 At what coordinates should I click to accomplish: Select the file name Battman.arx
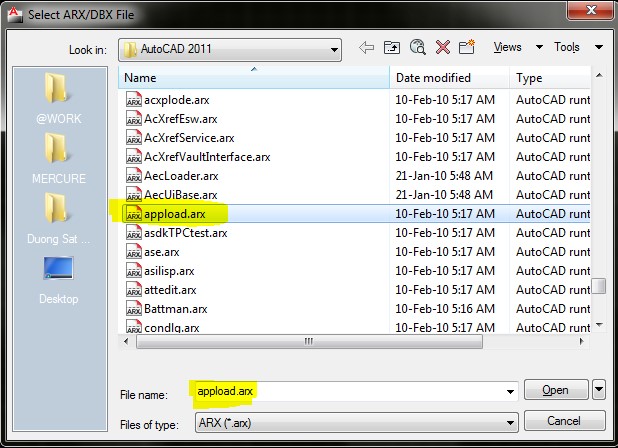(176, 309)
